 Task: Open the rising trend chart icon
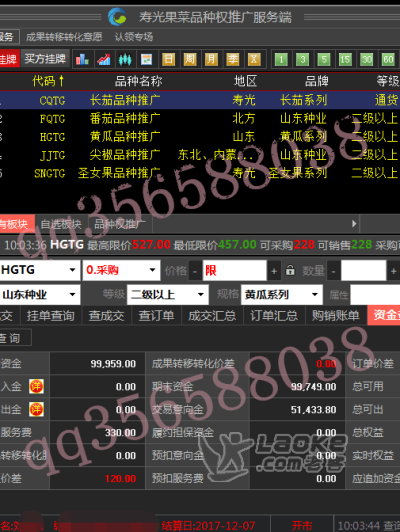pos(104,59)
